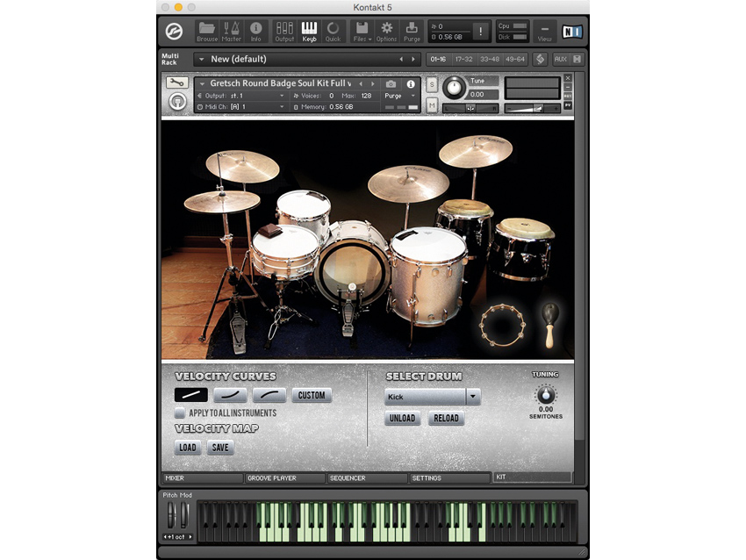Viewport: 746px width, 560px height.
Task: Shift keyboard octave down arrow
Action: [166, 536]
